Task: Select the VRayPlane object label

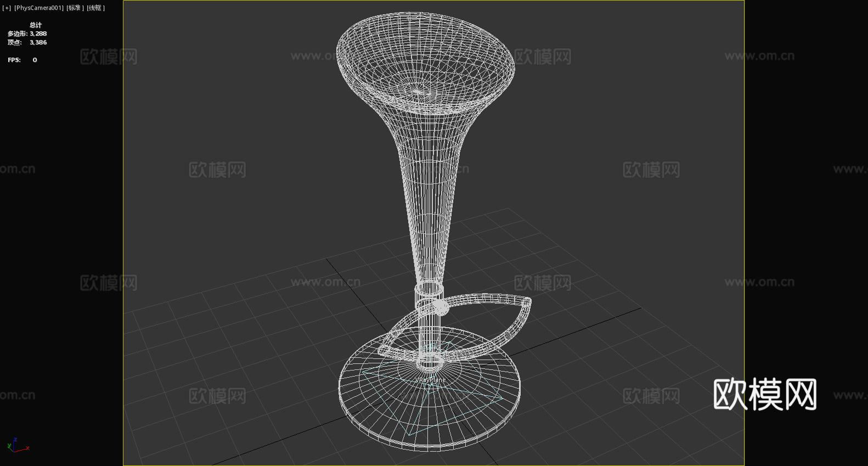Action: coord(430,380)
